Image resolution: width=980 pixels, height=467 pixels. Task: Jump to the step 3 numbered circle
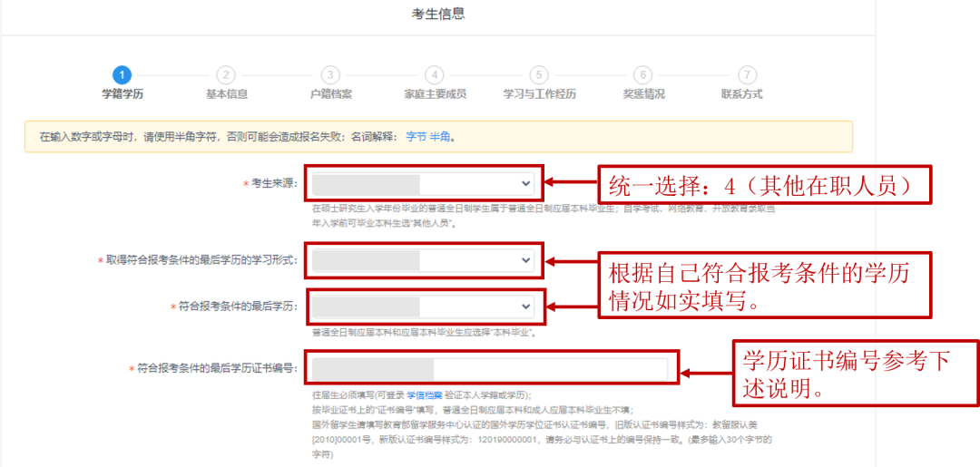(x=330, y=75)
